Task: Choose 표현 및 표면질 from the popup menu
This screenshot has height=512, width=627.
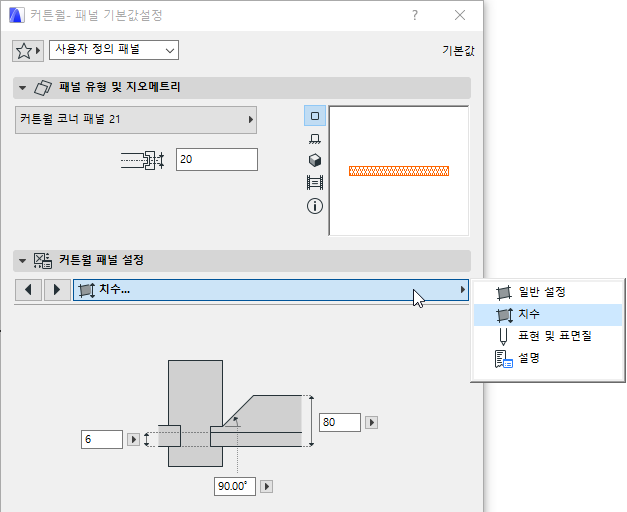Action: (548, 336)
